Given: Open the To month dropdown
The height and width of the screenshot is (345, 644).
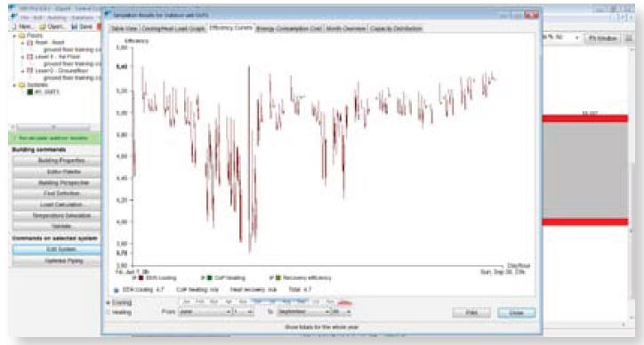Looking at the screenshot, I should (x=303, y=312).
